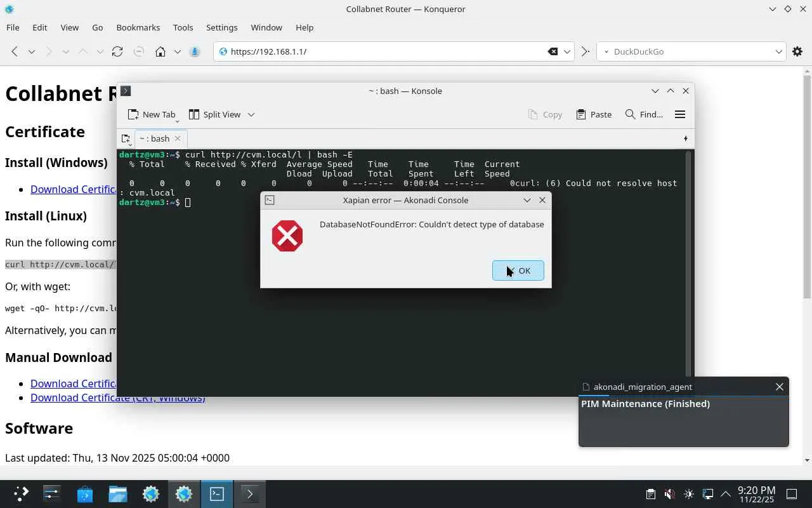Close the Xapian error dialog window
The height and width of the screenshot is (508, 812).
point(542,200)
